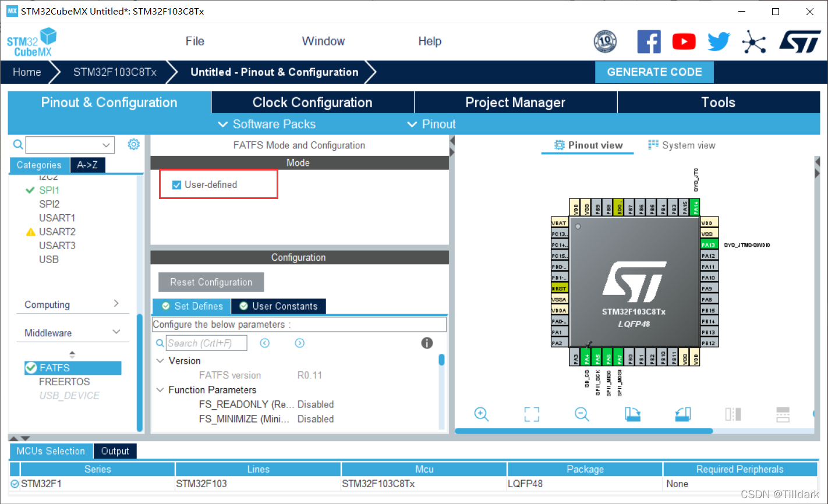
Task: Rotate chip counter-clockwise icon
Action: [x=683, y=414]
